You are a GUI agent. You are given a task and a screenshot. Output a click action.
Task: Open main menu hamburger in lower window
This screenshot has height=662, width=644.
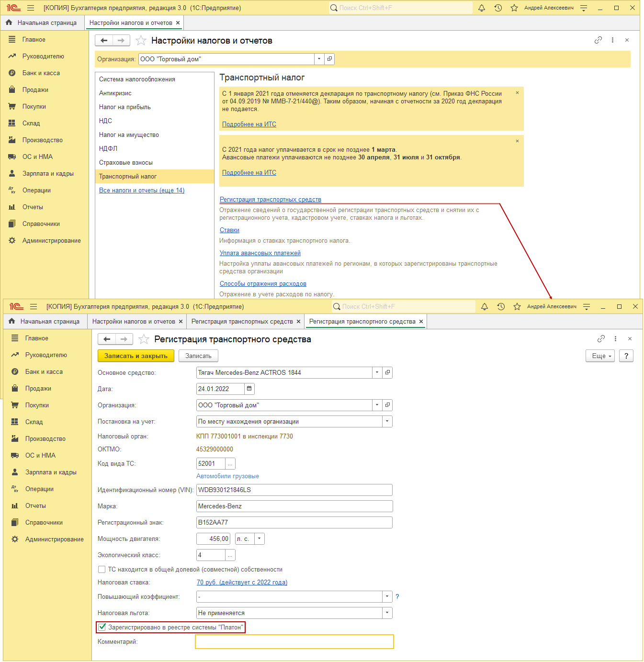click(34, 306)
